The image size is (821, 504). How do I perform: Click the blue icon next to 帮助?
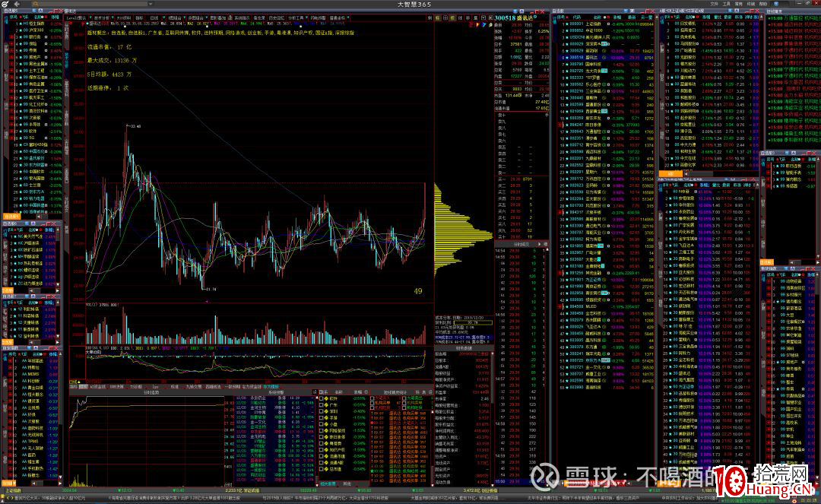tap(776, 4)
